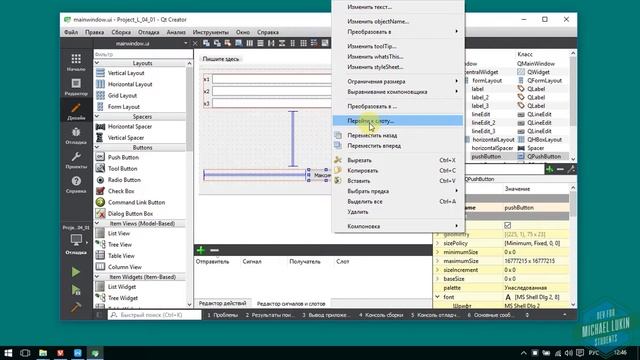
Task: Open Файл menu in menu bar
Action: tap(71, 32)
